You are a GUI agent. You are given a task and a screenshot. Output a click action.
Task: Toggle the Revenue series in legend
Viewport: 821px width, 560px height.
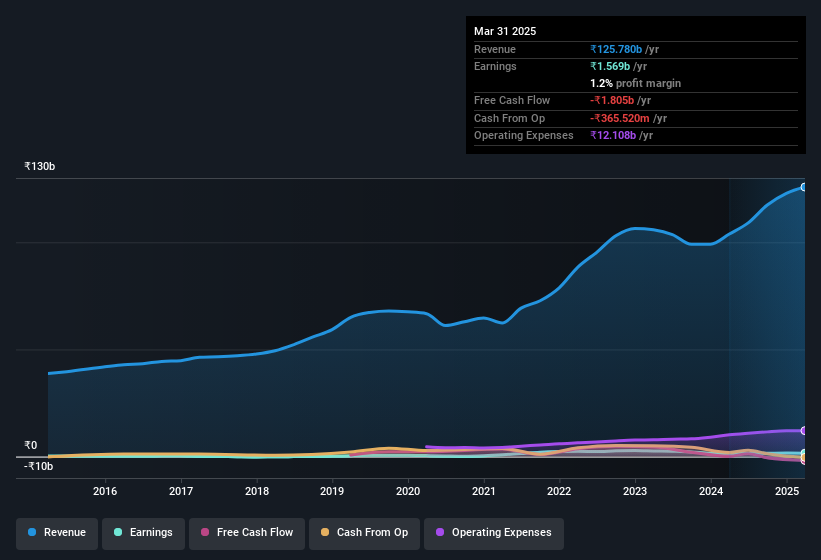(57, 533)
